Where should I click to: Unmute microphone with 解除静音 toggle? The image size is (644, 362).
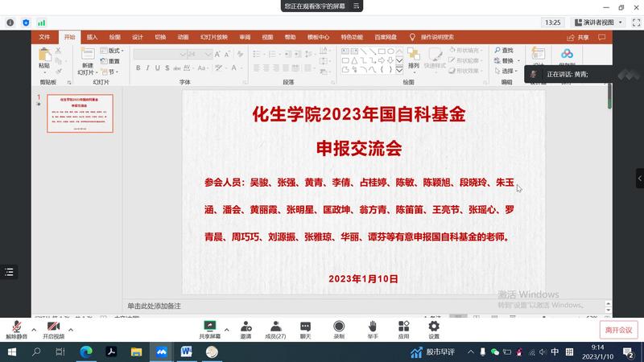pos(16,328)
